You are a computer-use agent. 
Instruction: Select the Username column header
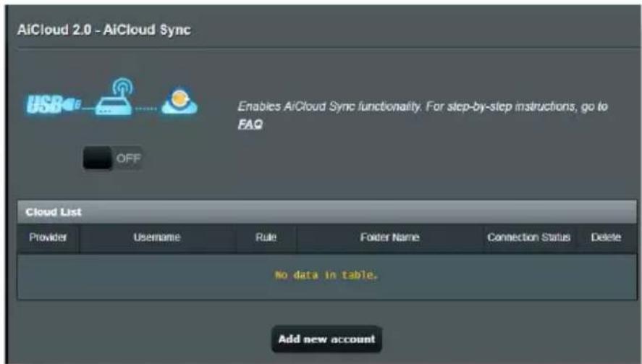coord(157,237)
